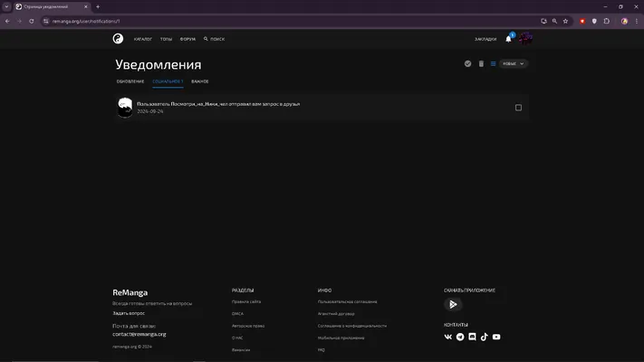This screenshot has width=644, height=362.
Task: Open the notifications bell icon
Action: pyautogui.click(x=508, y=39)
